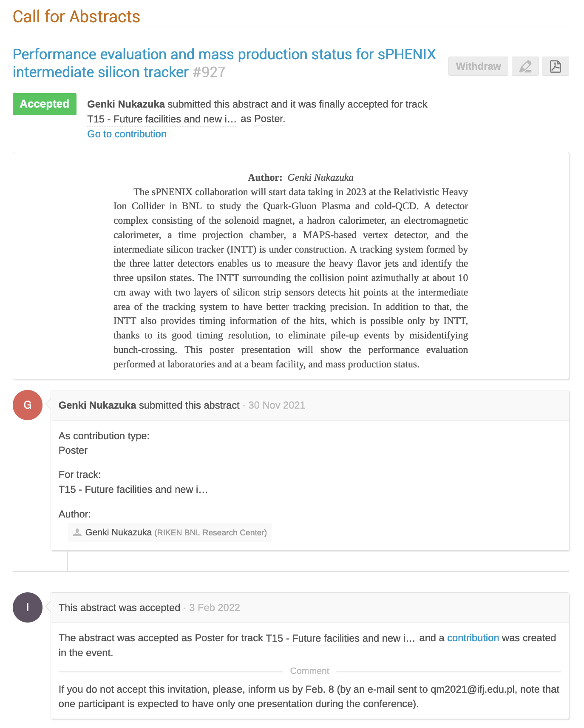Click truncated T15 track in header
This screenshot has height=728, width=584.
162,119
